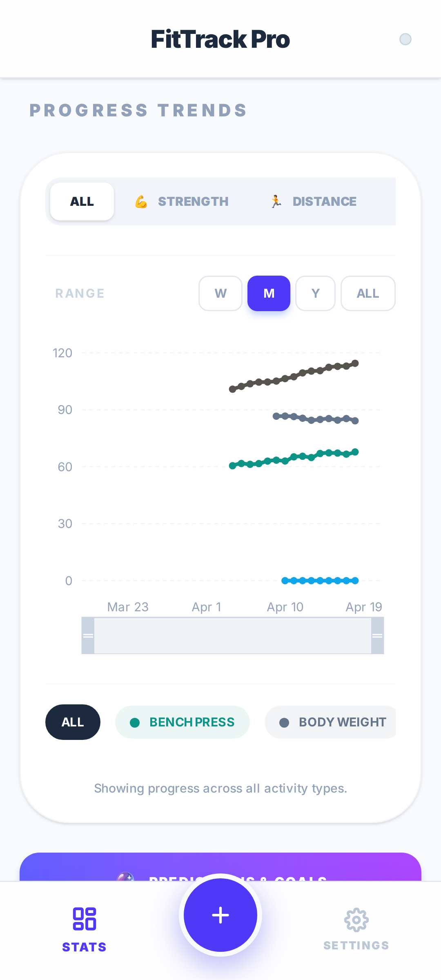Click the runner Distance emoji icon
This screenshot has height=980, width=441.
coord(276,202)
